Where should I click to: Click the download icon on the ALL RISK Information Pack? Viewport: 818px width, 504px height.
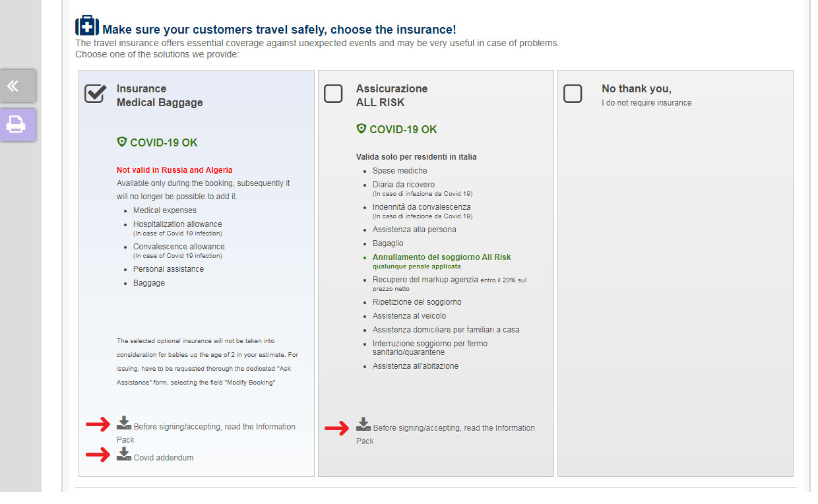(x=365, y=425)
